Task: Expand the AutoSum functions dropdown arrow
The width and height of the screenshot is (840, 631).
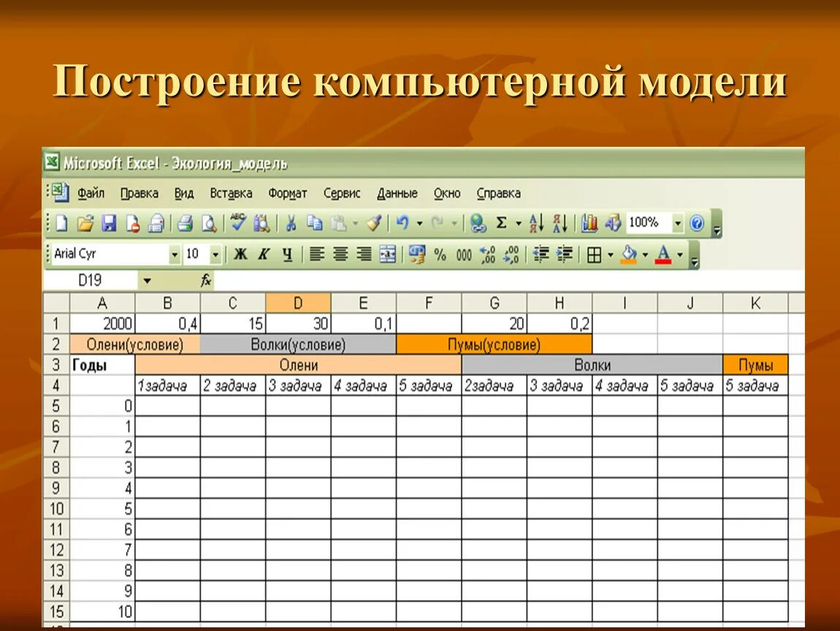Action: tap(518, 223)
